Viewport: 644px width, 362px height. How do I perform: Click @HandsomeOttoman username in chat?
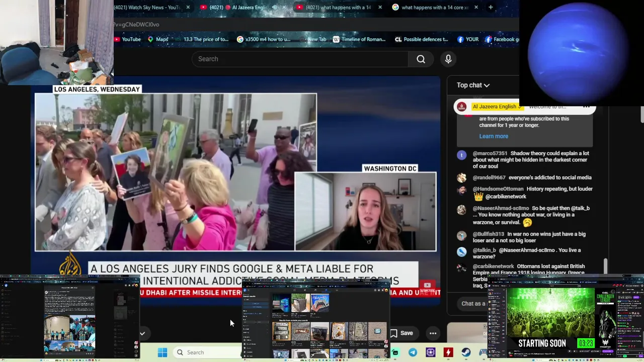point(498,189)
